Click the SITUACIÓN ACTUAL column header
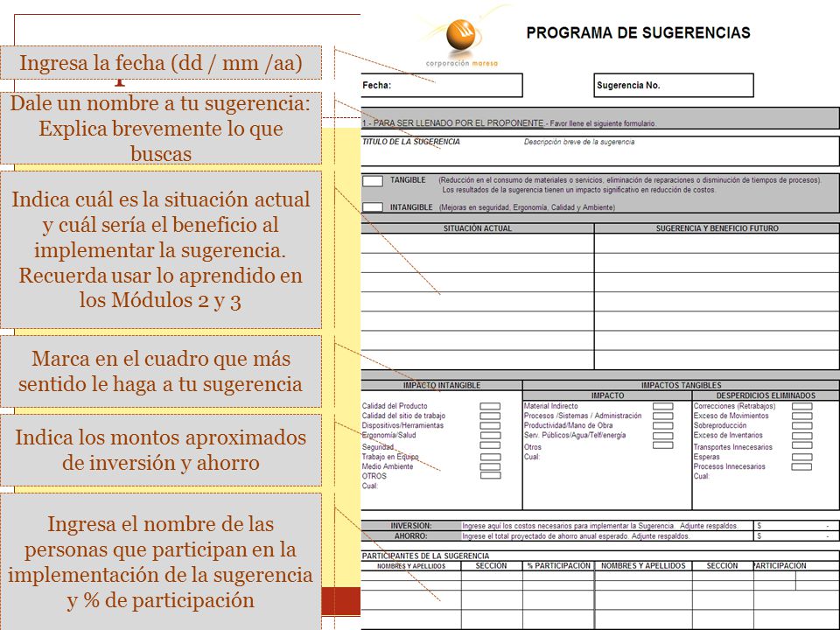 click(x=478, y=228)
